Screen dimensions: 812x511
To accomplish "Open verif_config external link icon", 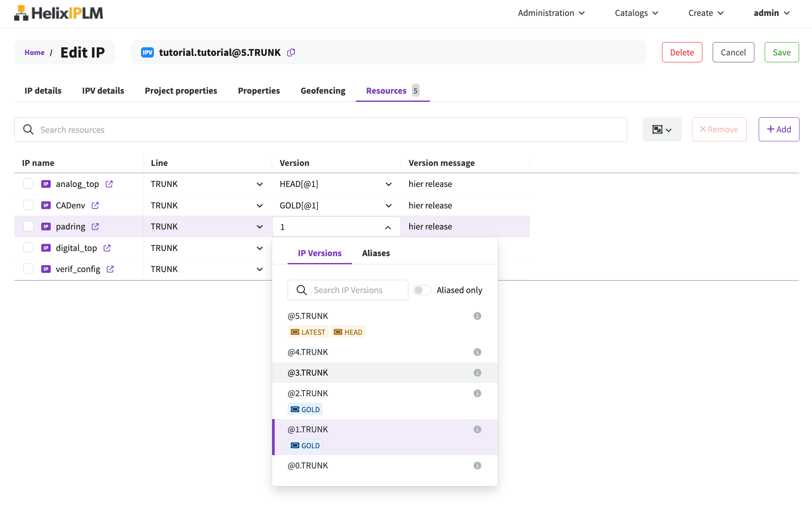I will pyautogui.click(x=110, y=269).
